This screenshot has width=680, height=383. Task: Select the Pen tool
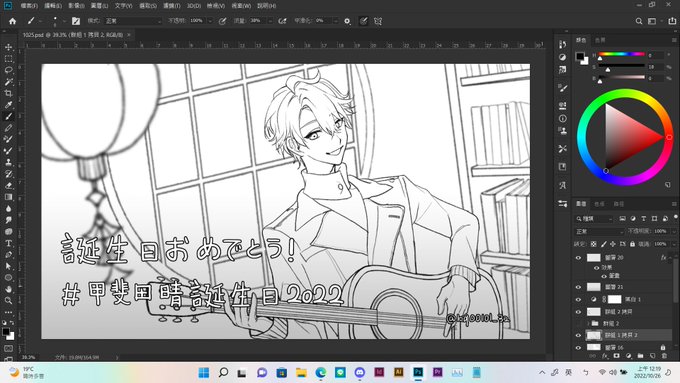pos(8,255)
